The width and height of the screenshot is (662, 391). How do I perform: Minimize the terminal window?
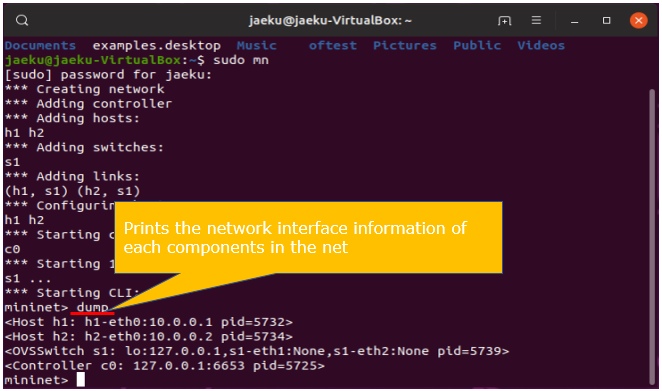pyautogui.click(x=574, y=21)
